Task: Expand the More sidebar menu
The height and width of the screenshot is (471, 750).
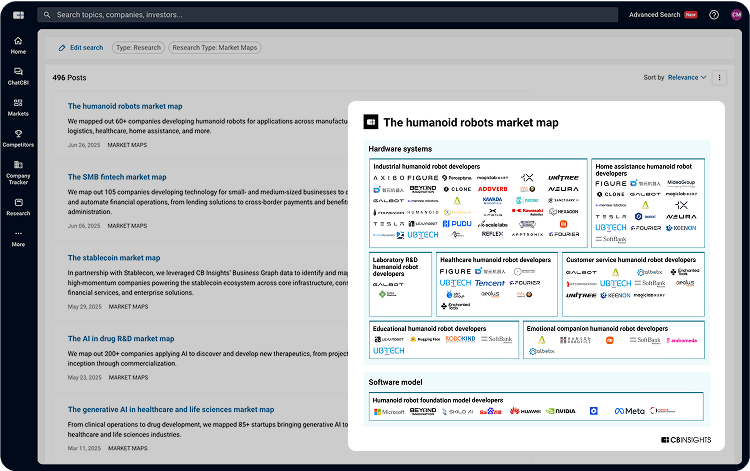Action: pos(18,238)
